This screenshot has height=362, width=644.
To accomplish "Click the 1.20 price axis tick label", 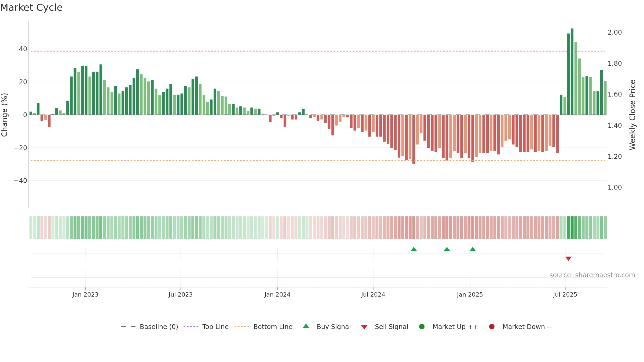I will 615,157.
